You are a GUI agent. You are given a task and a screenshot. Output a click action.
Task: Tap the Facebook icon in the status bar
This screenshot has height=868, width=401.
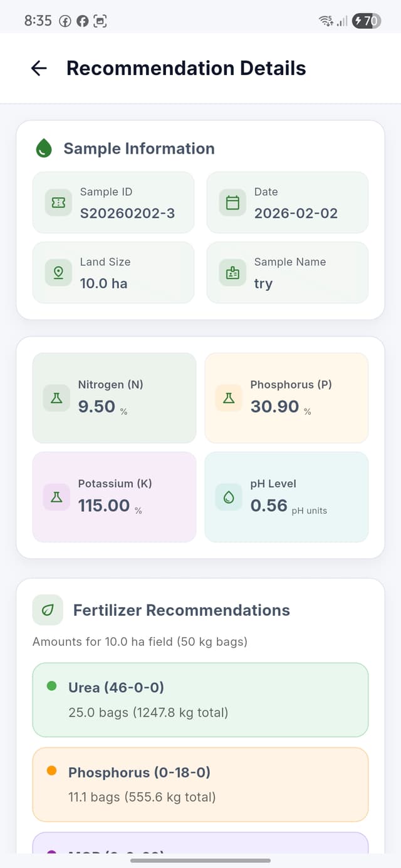[x=82, y=21]
